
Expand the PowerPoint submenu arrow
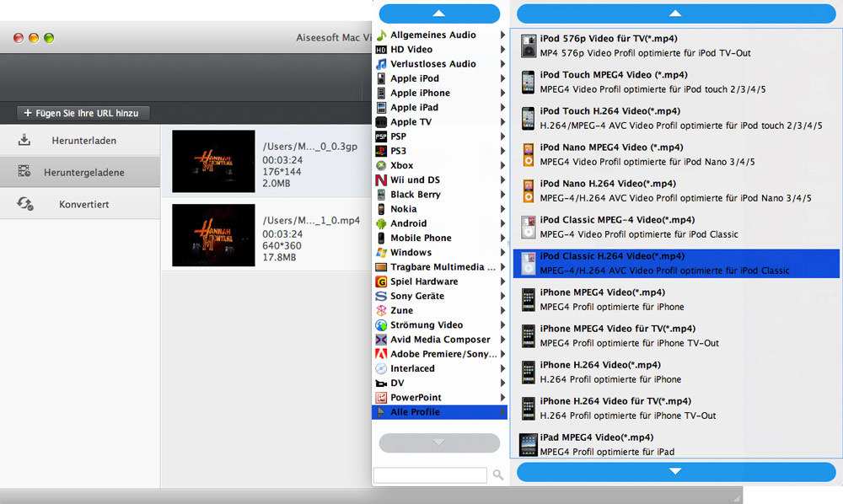point(502,398)
